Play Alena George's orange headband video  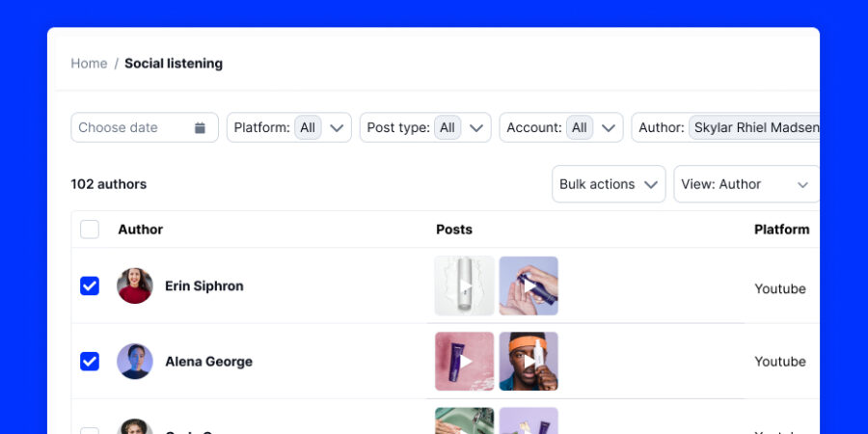[x=529, y=362]
